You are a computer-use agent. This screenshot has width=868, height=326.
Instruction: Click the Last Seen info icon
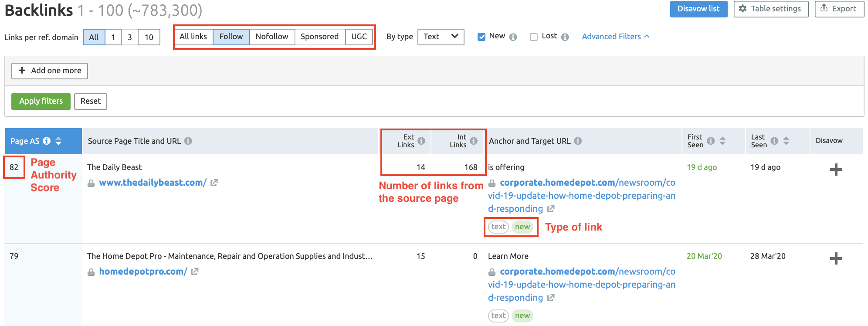pyautogui.click(x=774, y=141)
